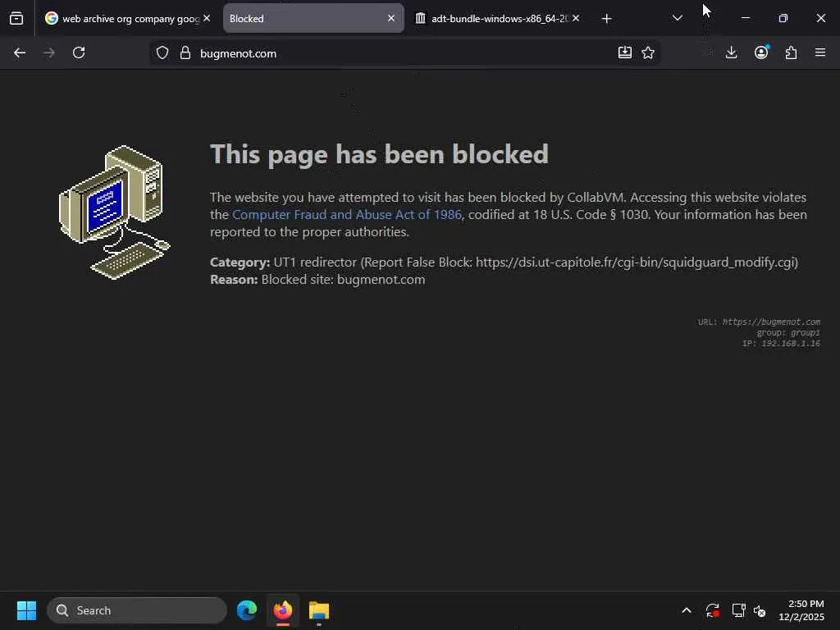Click the retro computer illustration

[x=115, y=212]
